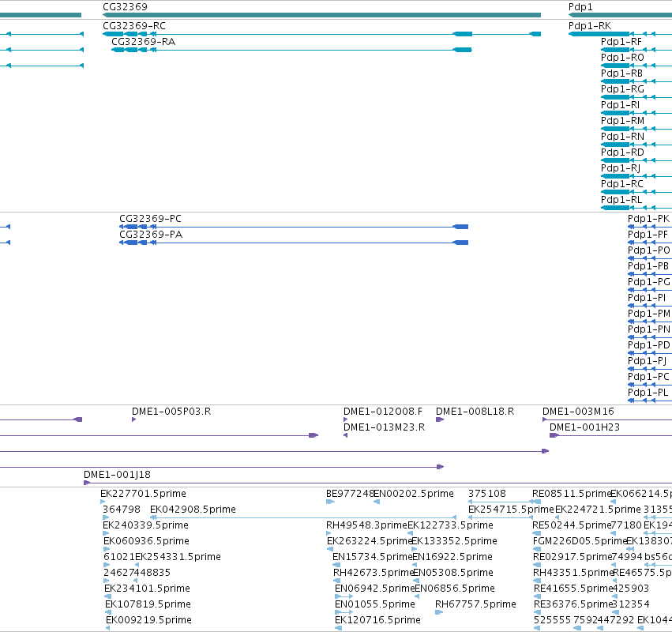
Task: Open the DME1-001H23 clone
Action: (584, 427)
